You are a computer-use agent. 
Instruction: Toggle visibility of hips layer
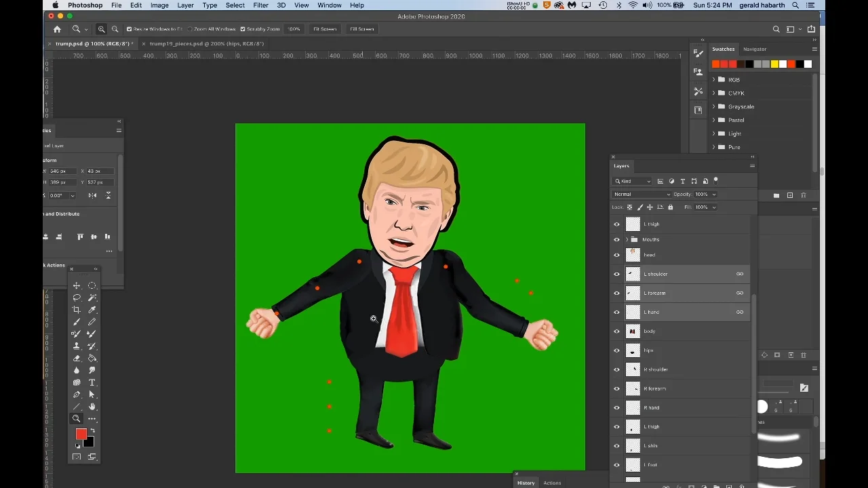(x=616, y=350)
